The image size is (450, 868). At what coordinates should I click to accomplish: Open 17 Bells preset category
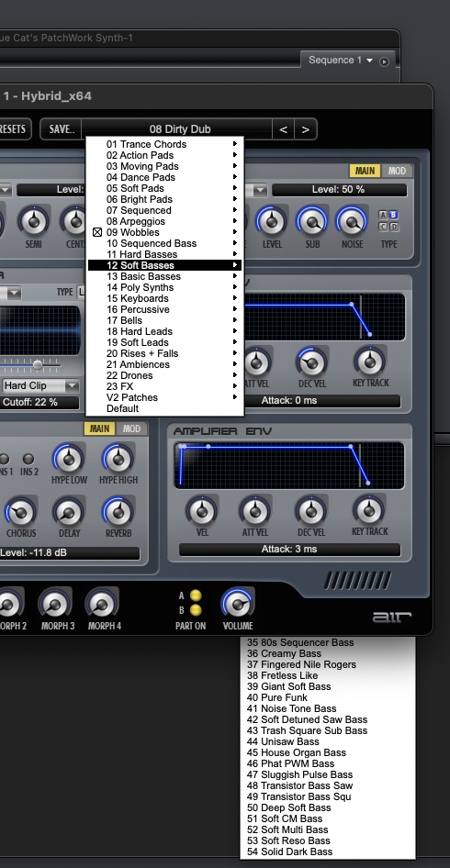point(164,320)
